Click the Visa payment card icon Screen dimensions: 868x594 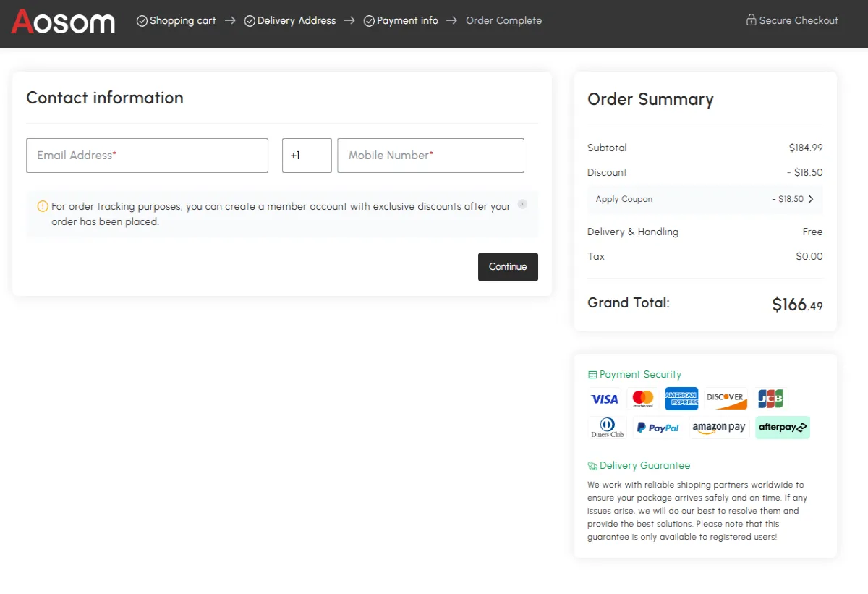point(605,398)
